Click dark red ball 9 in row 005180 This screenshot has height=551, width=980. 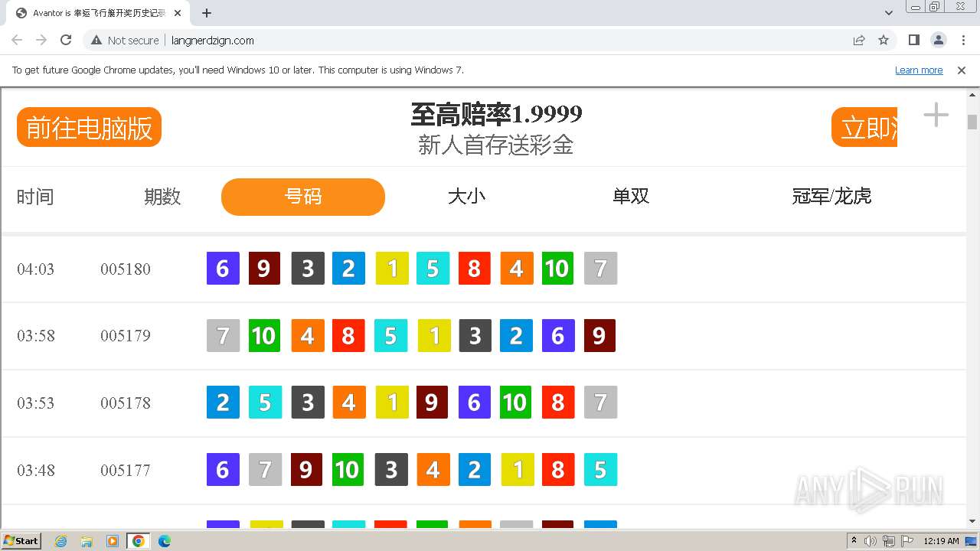coord(264,269)
